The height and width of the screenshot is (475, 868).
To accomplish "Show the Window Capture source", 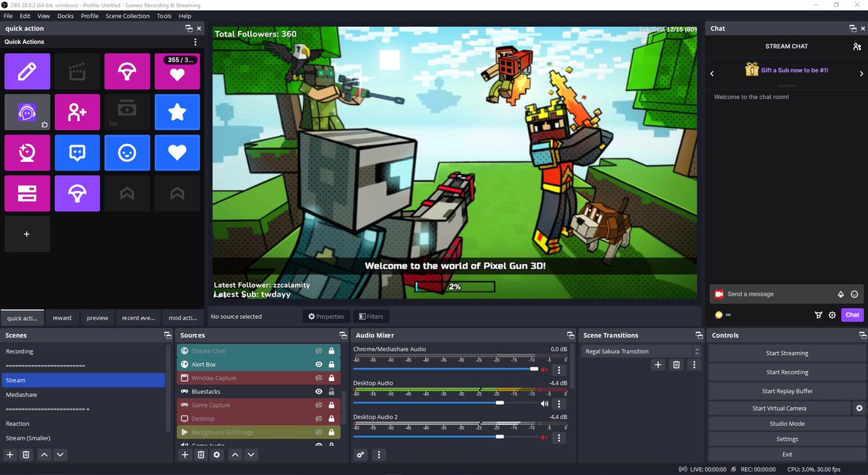I will click(x=318, y=378).
